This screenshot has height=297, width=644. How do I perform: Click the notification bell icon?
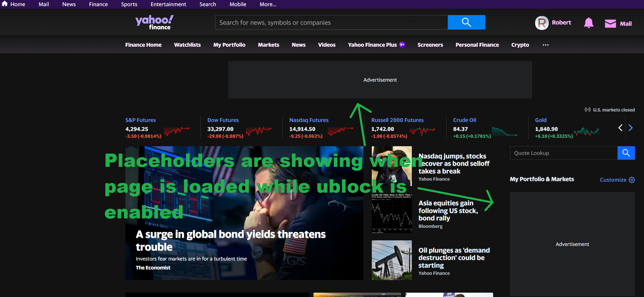[589, 23]
